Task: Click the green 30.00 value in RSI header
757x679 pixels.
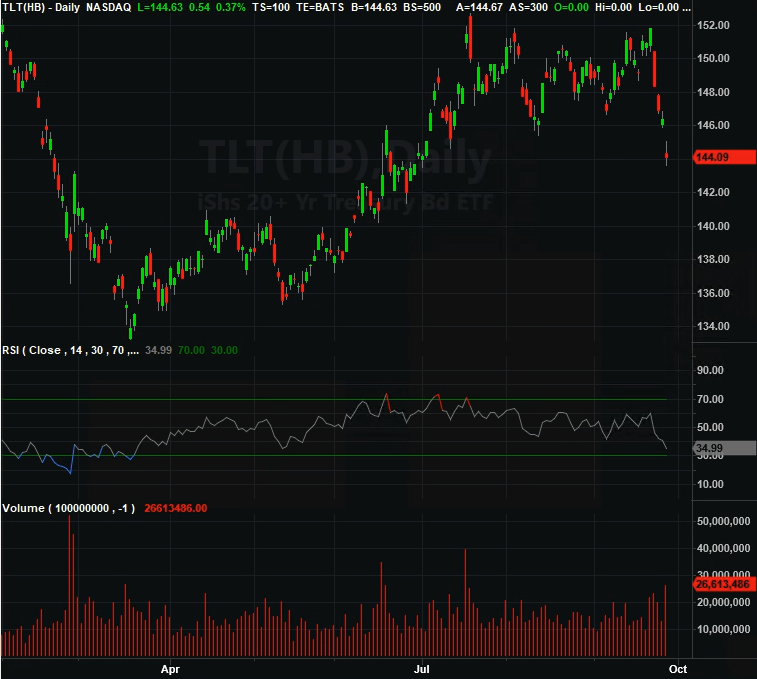Action: point(224,350)
